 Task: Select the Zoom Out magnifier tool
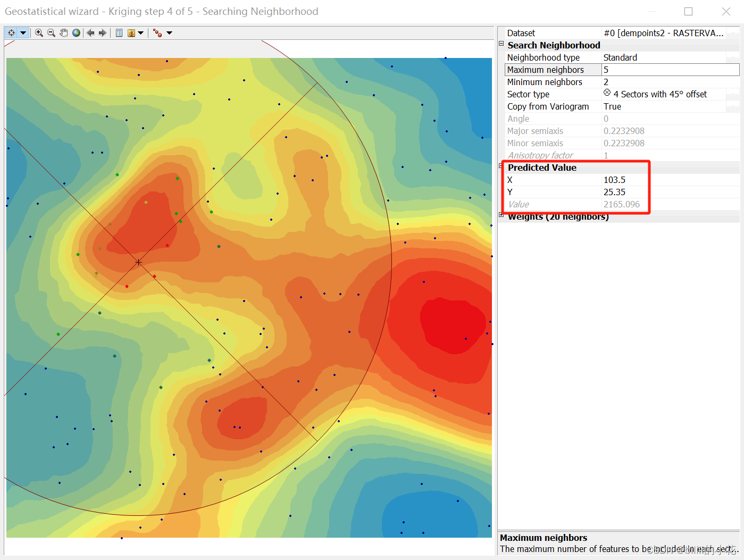pos(51,33)
